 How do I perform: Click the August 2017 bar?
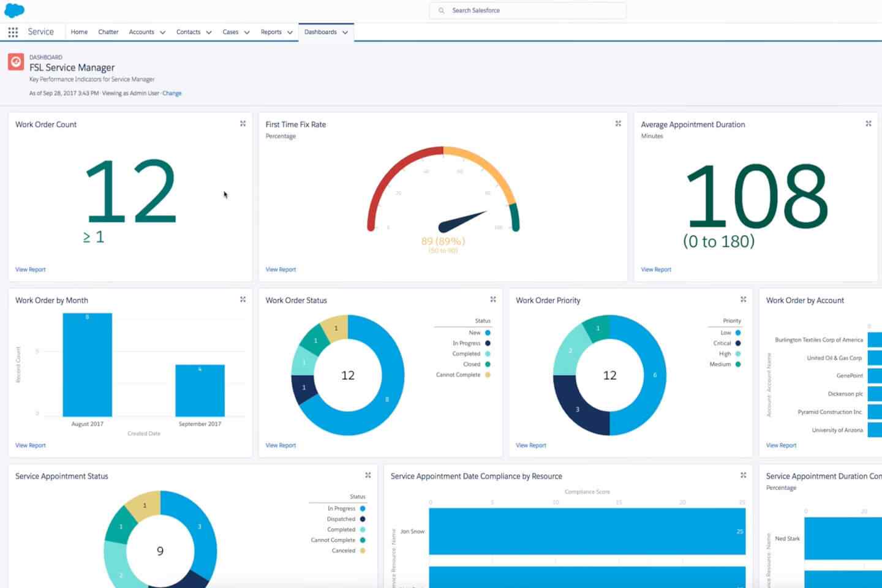(88, 365)
